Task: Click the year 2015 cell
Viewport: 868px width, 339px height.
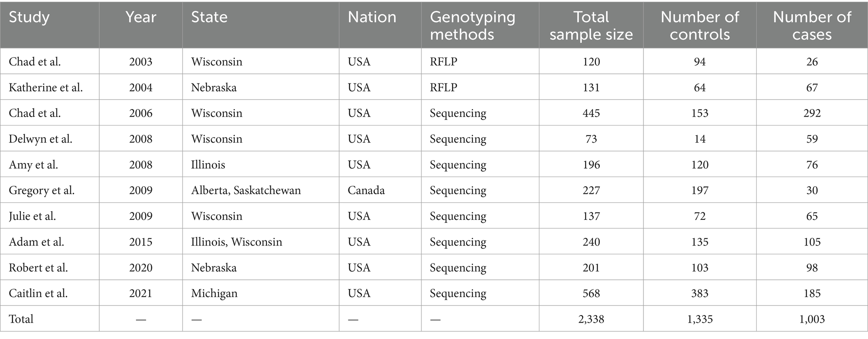Action: pos(141,242)
